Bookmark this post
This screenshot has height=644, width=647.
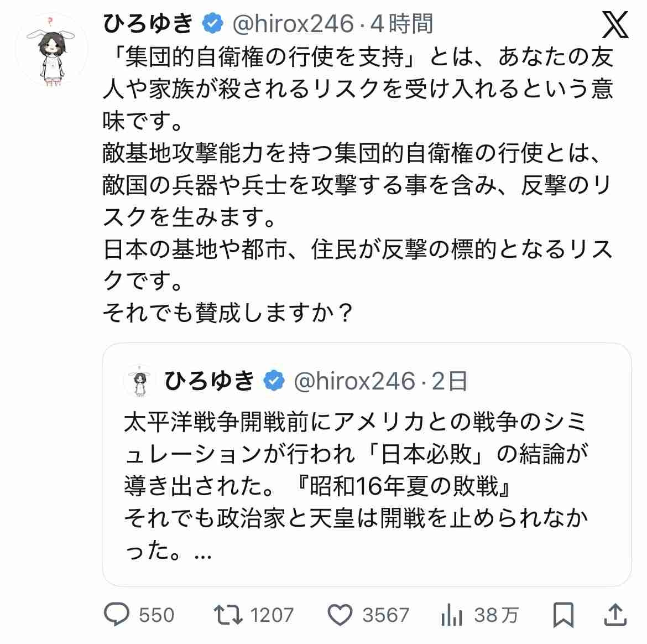(563, 615)
